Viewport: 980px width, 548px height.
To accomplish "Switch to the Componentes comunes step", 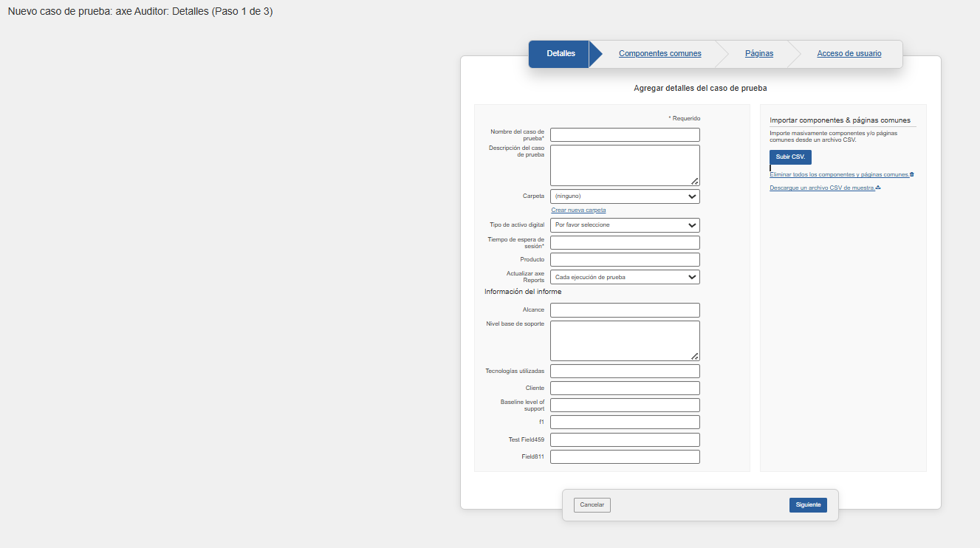I will 659,54.
